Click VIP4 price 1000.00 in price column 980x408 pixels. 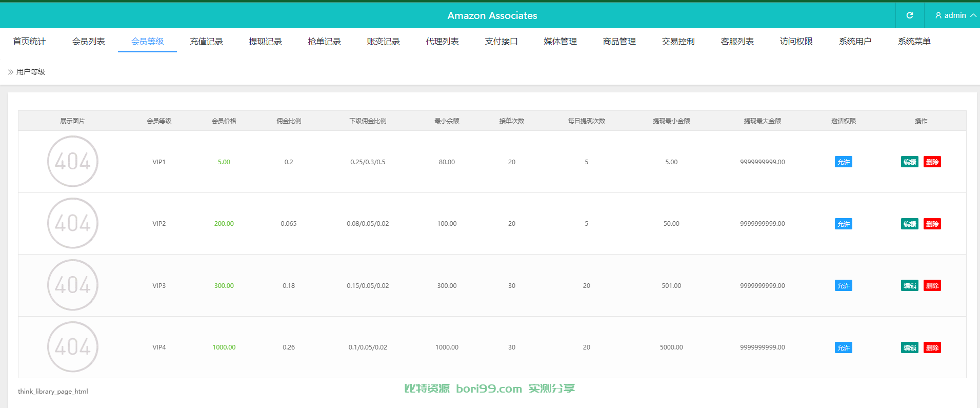tap(224, 347)
